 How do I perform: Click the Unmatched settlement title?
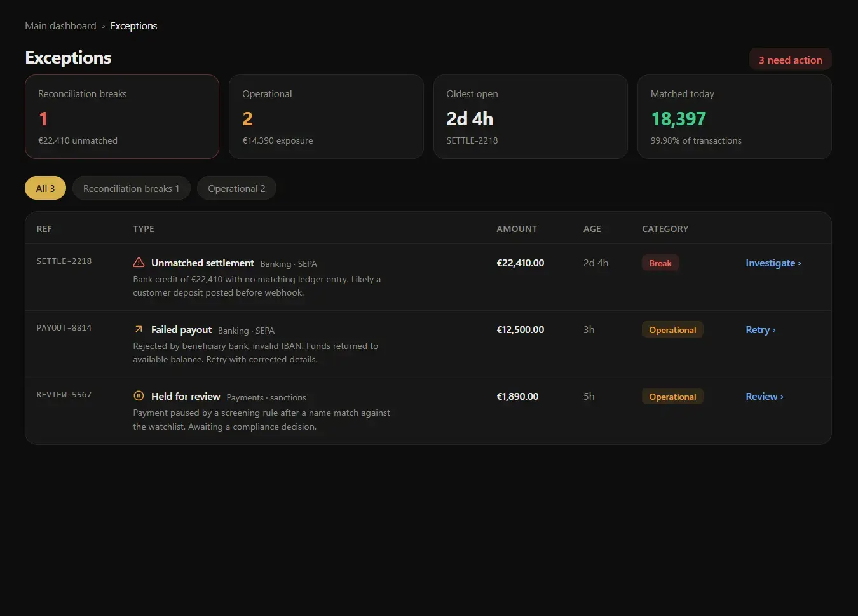coord(203,263)
